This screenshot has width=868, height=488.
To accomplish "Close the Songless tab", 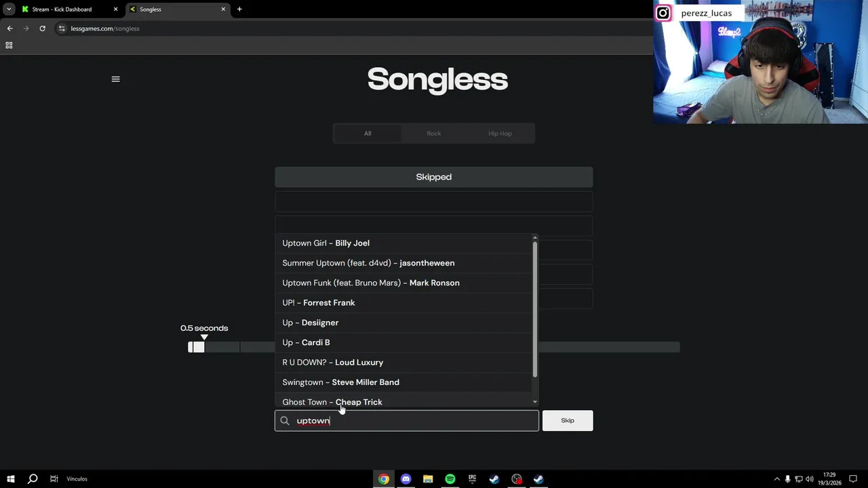I will point(223,9).
